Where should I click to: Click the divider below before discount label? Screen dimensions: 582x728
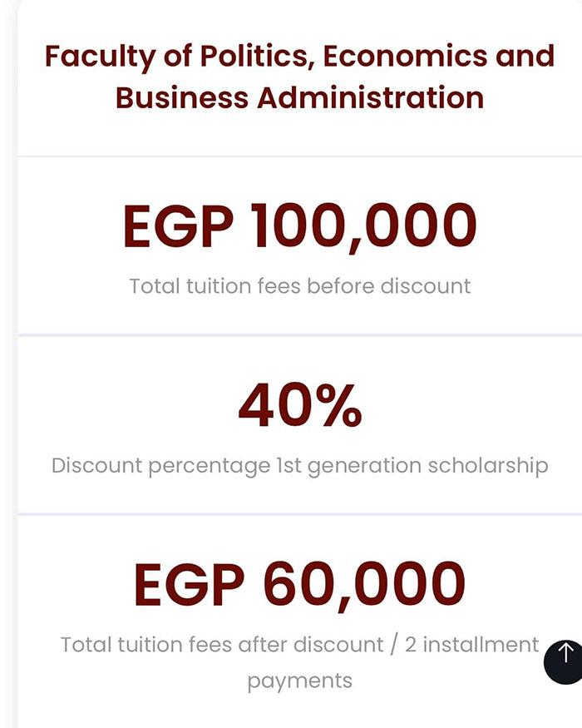click(299, 334)
